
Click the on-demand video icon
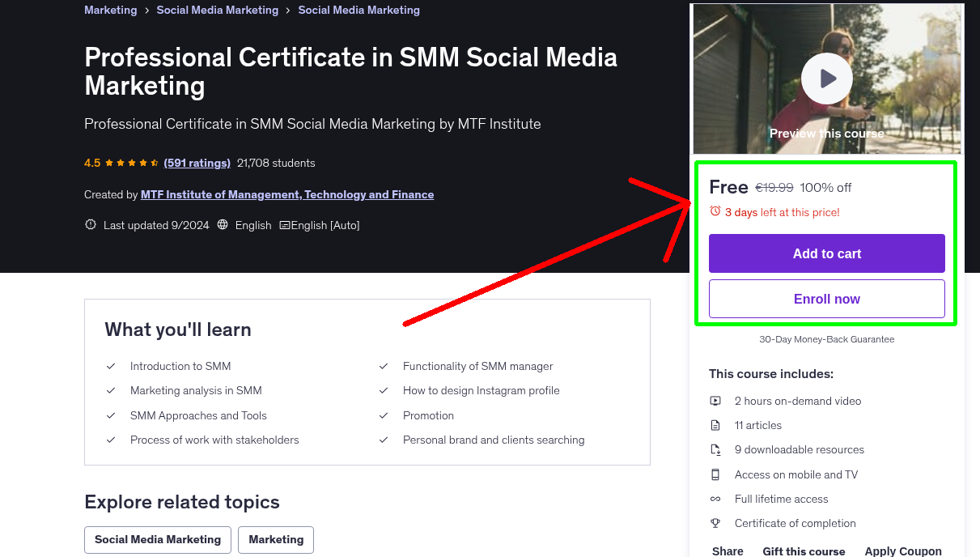pos(715,401)
